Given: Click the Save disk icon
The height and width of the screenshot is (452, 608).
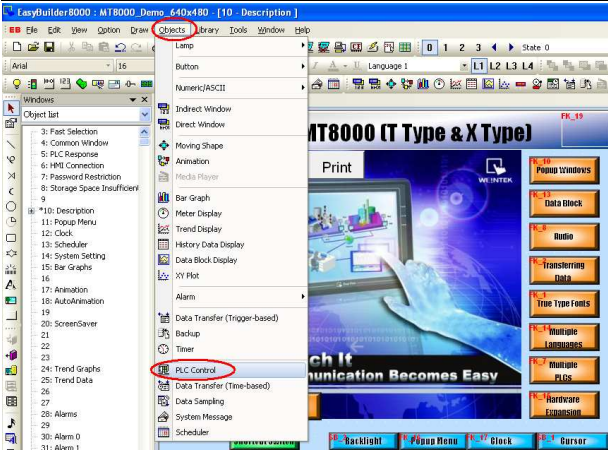Looking at the screenshot, I should click(x=49, y=47).
